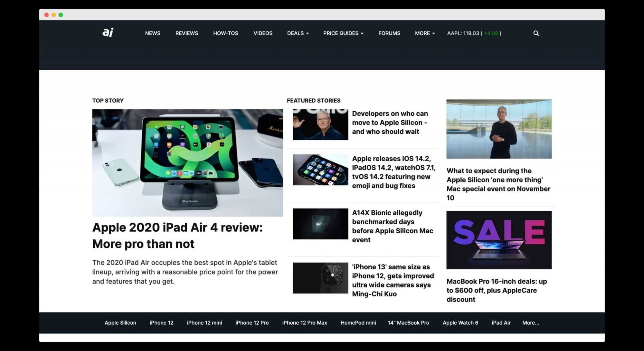Go to the HOW-TOS tab

(225, 33)
